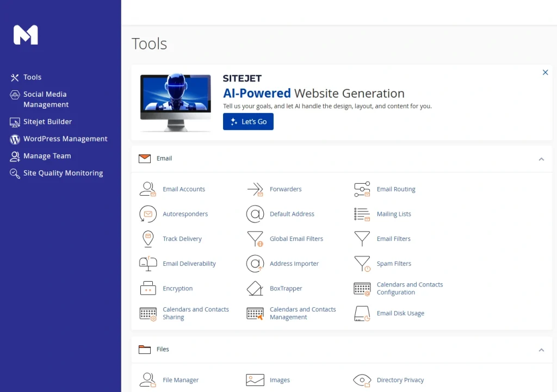
Task: Open Manage Team in sidebar
Action: [x=40, y=156]
